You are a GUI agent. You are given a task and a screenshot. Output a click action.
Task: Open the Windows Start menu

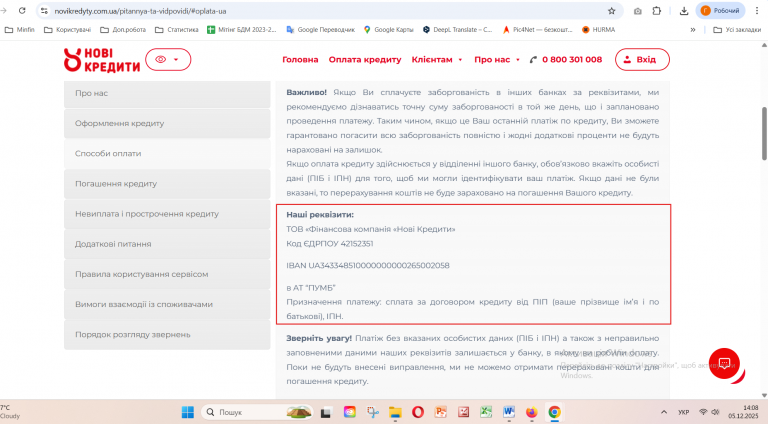pyautogui.click(x=188, y=412)
